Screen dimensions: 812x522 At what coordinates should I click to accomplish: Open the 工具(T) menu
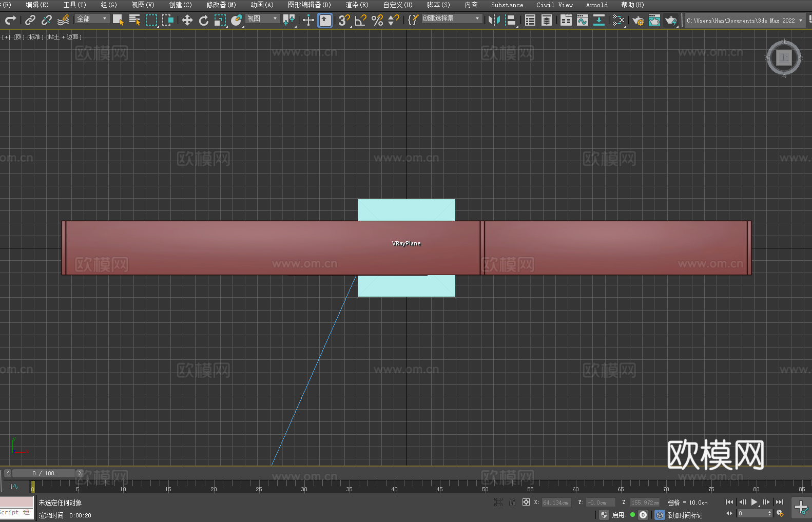75,5
